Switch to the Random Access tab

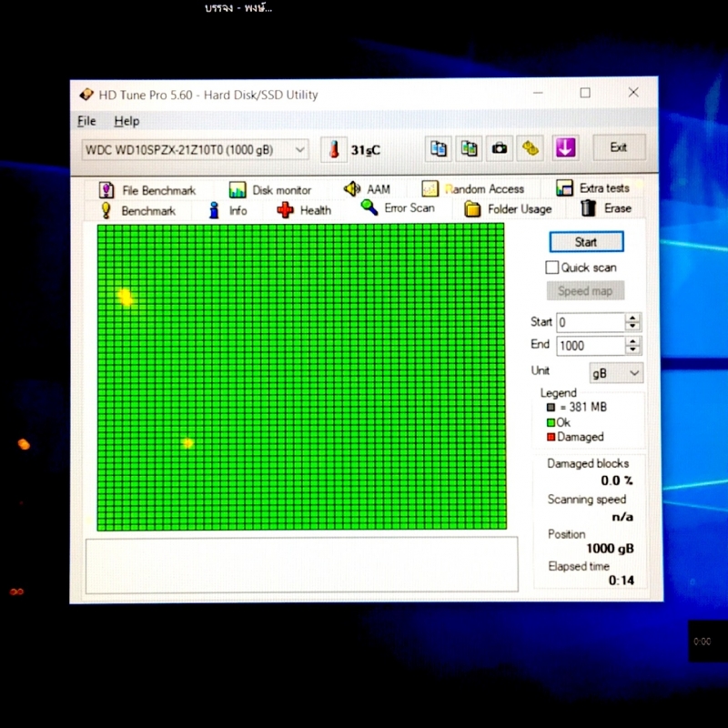[472, 189]
